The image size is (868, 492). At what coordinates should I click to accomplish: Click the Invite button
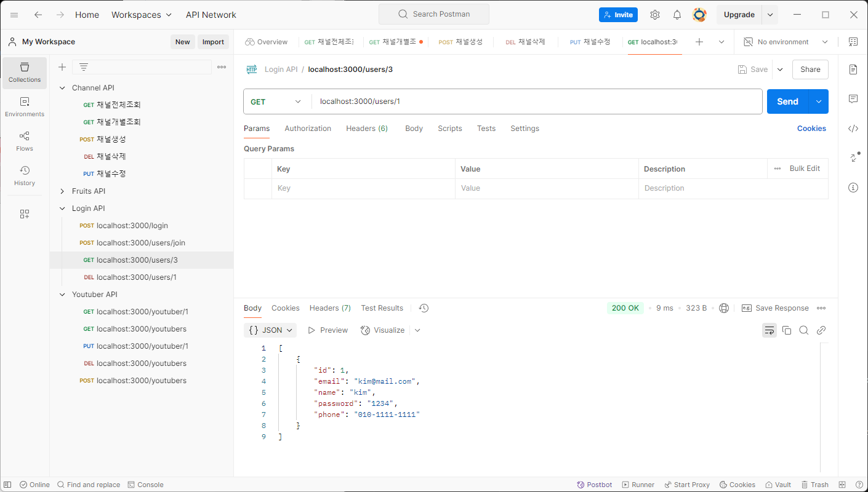point(618,15)
